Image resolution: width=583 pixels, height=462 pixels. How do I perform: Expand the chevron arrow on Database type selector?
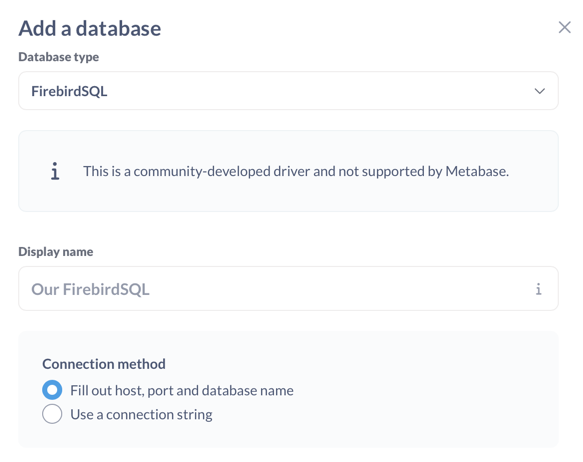point(539,91)
